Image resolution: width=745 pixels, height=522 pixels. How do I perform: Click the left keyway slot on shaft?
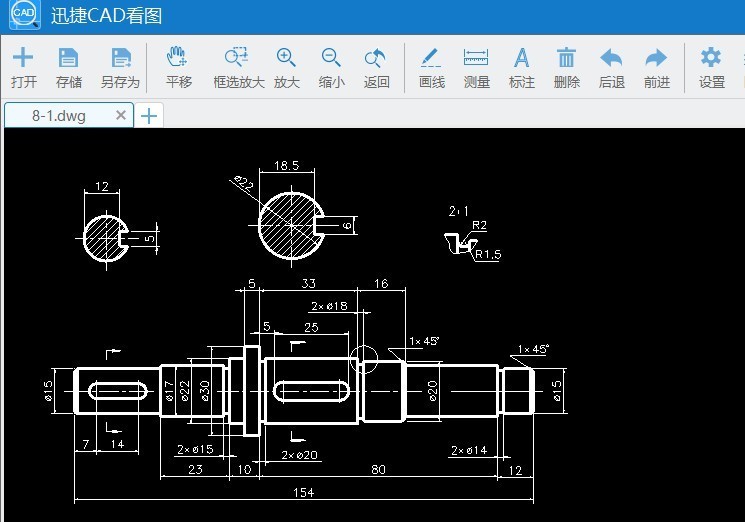(x=118, y=391)
